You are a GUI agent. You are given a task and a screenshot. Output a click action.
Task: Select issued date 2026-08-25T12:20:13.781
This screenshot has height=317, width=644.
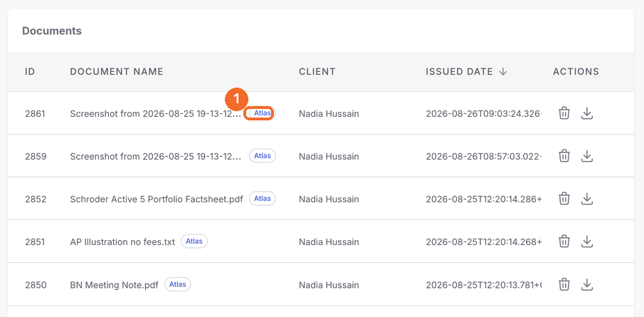(483, 284)
